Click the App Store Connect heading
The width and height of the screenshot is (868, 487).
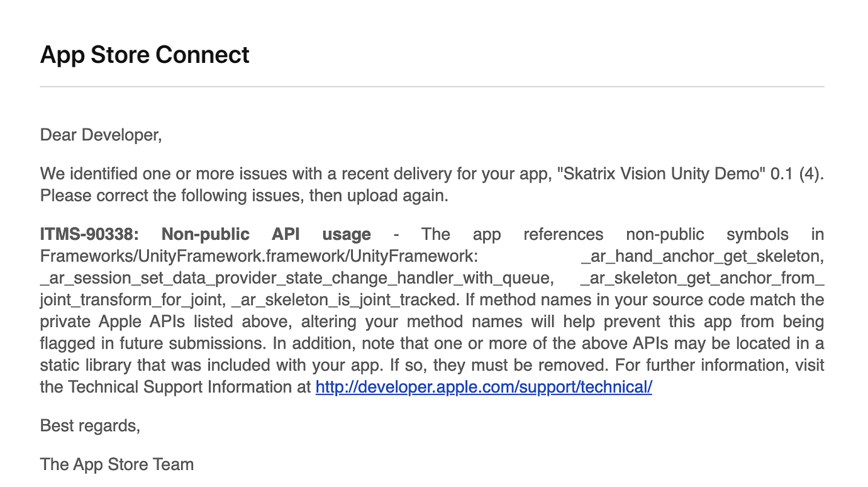(145, 55)
